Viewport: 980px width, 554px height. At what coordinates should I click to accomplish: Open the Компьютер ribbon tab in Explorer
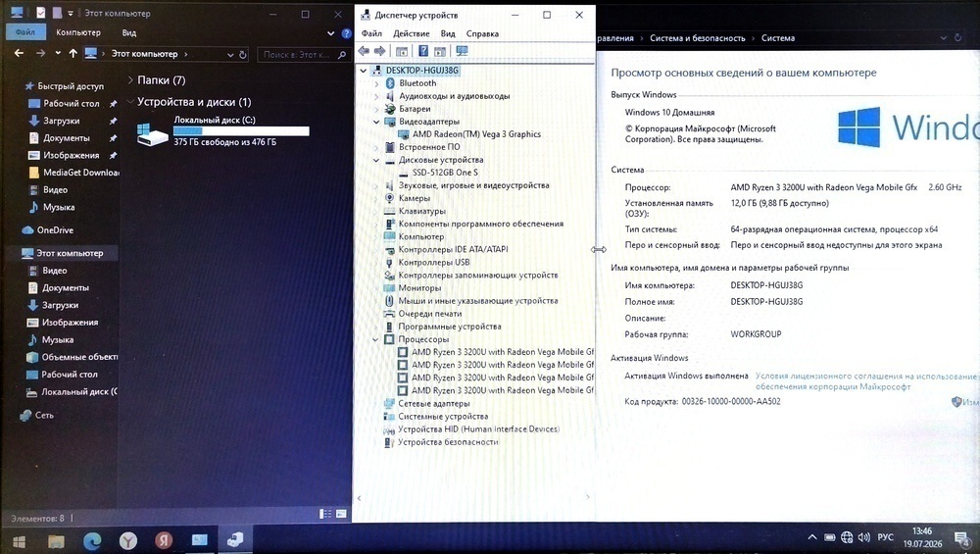(x=78, y=32)
